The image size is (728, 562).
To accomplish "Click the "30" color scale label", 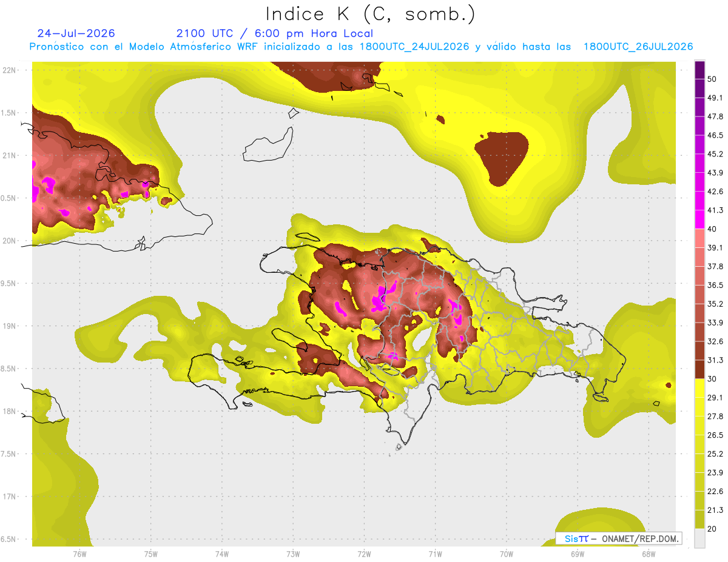I will tap(712, 379).
